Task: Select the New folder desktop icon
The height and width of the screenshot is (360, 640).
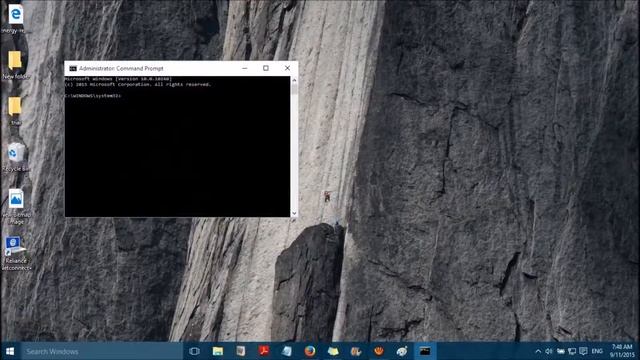Action: [15, 64]
